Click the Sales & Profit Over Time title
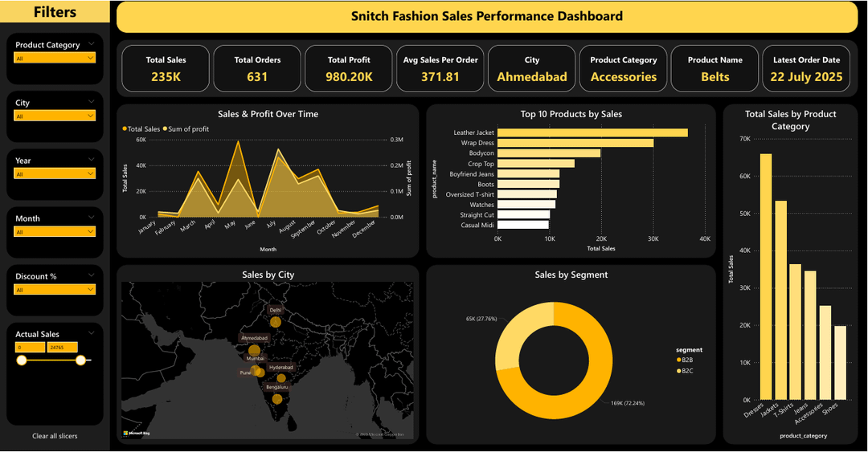Viewport: 868px width, 452px height. 268,114
